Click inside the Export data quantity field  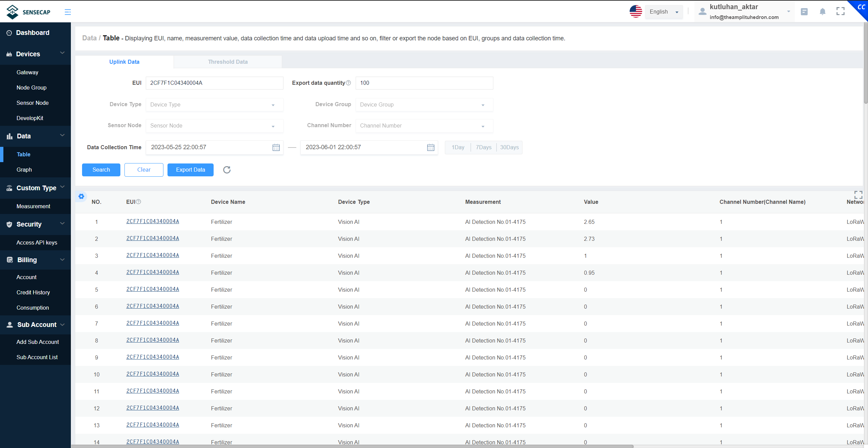point(423,83)
